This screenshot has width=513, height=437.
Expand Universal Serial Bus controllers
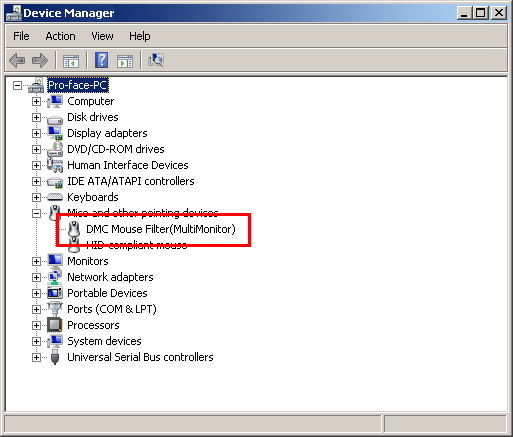(36, 357)
